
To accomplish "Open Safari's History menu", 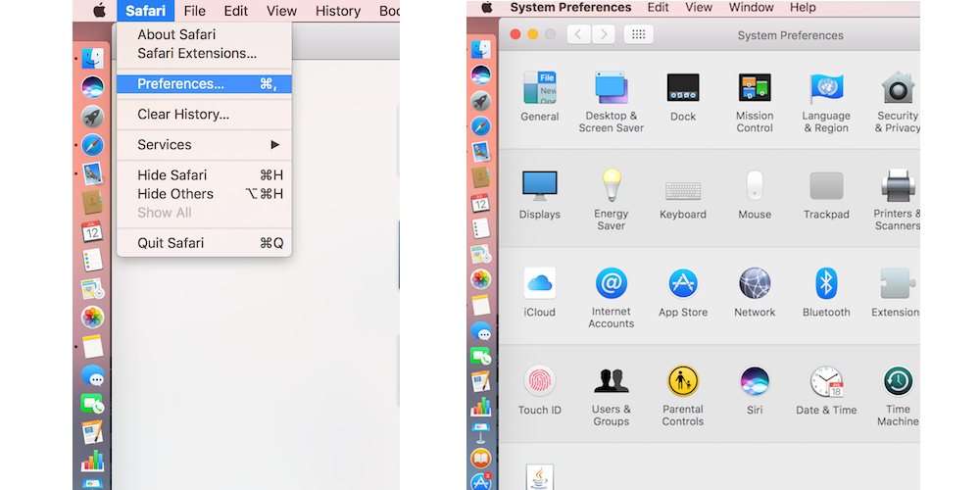I will click(337, 11).
